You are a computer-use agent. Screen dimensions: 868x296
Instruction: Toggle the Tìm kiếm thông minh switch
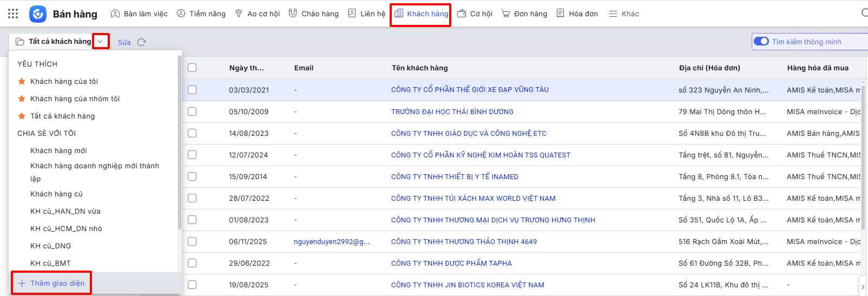[761, 42]
